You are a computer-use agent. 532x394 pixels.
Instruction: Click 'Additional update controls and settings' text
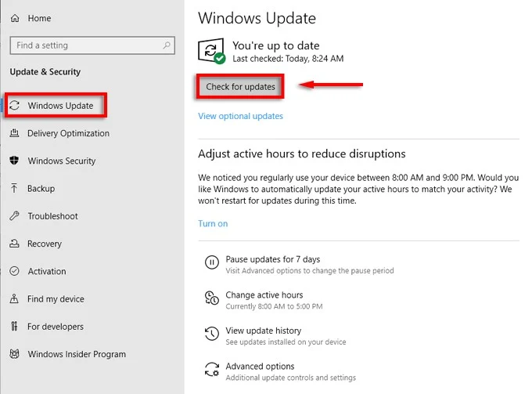[291, 378]
